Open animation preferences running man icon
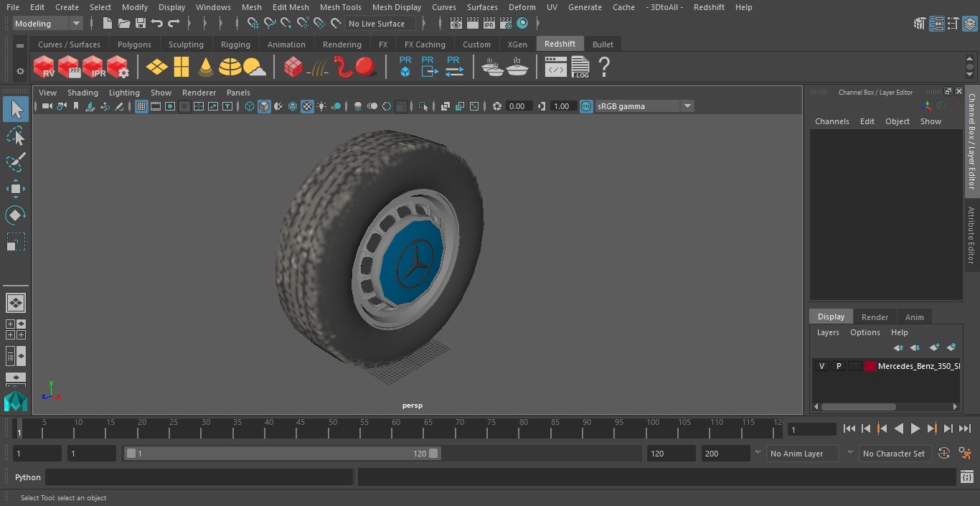The image size is (980, 506). point(965,454)
